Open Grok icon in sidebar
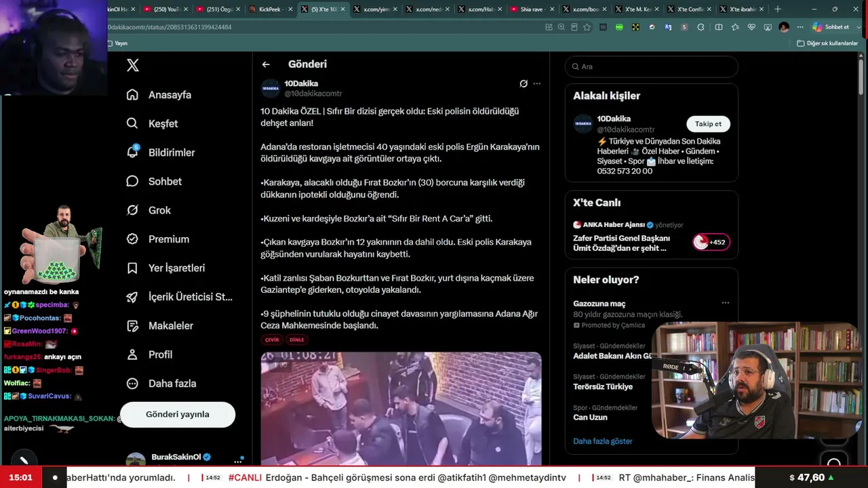Screen dimensions: 868x488 point(132,210)
